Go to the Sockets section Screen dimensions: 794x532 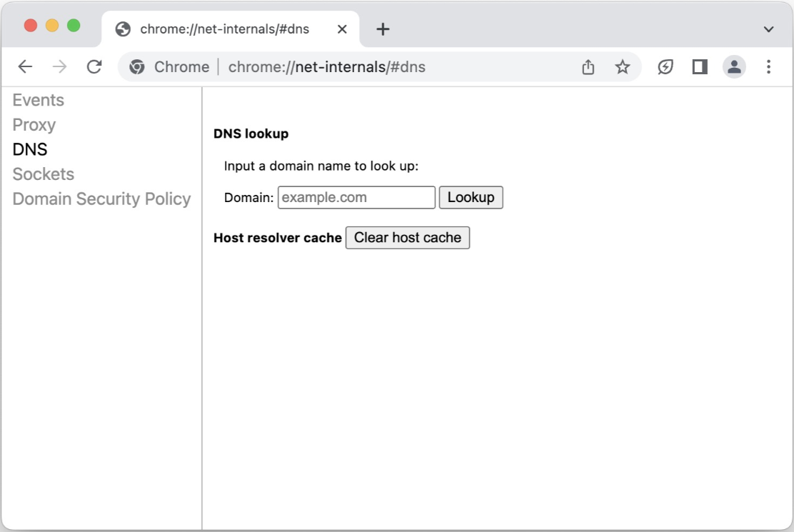click(44, 174)
